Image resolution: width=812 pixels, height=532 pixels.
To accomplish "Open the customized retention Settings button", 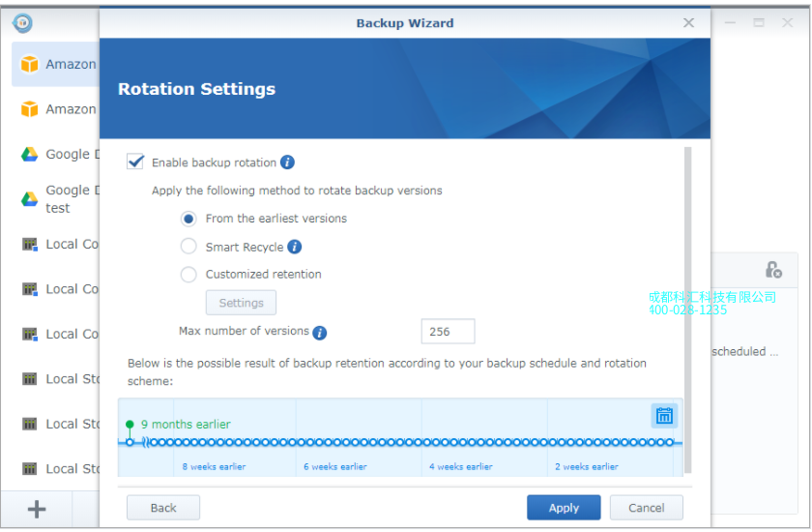I will (241, 303).
